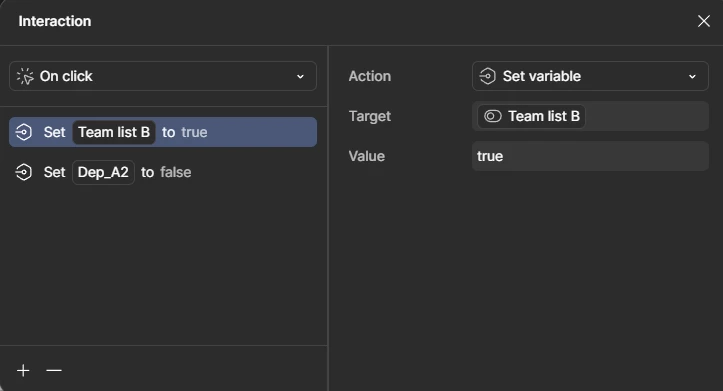The image size is (723, 391).
Task: Click the chevron of the On click selector
Action: point(300,77)
